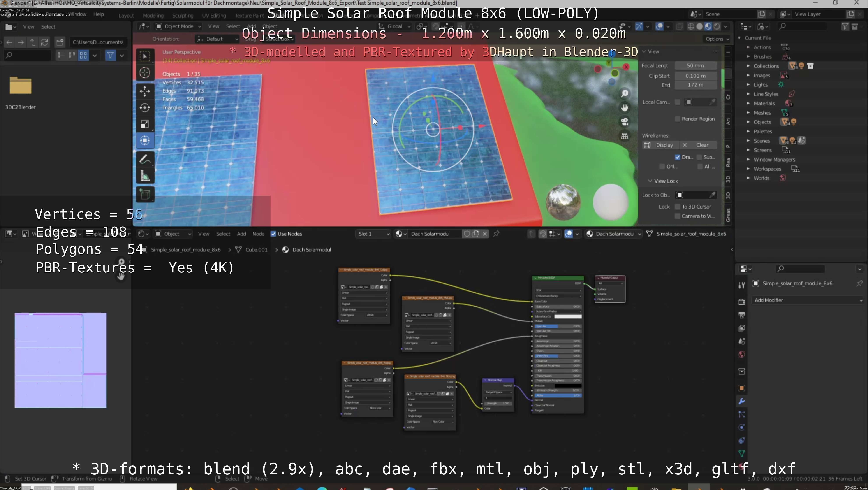Screen dimensions: 868x490
Task: Open the Orientation Default dropdown
Action: (217, 39)
